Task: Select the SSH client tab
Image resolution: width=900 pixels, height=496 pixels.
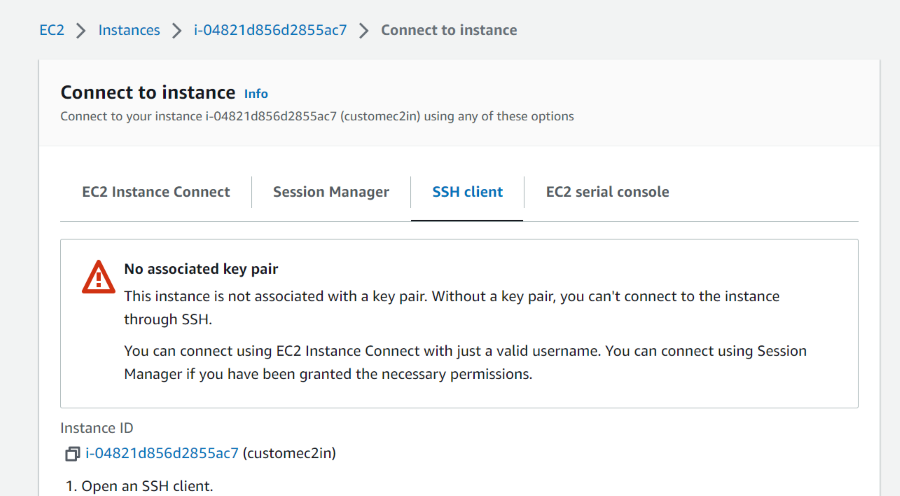Action: (467, 192)
